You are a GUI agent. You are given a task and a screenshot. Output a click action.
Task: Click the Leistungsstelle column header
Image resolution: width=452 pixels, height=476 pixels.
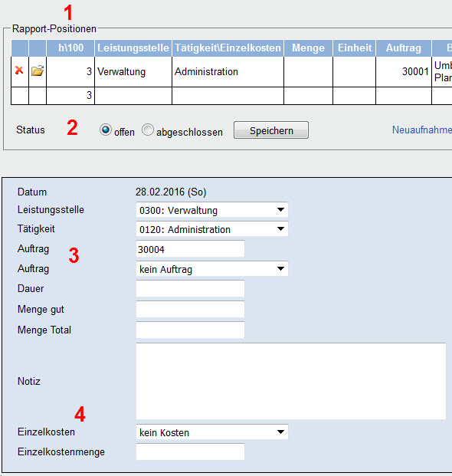coord(133,48)
